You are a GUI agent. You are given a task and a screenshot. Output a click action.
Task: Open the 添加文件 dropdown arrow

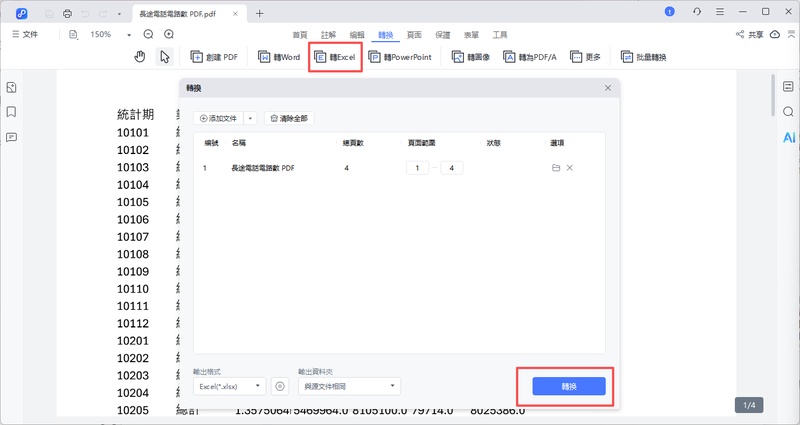[x=250, y=118]
